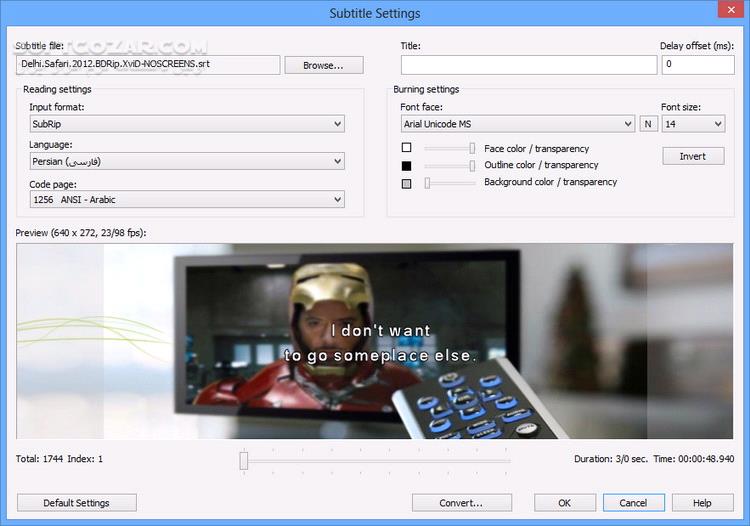Open the Code page 1256 ANSI dropdown
Viewport: 750px width, 526px height.
[187, 199]
